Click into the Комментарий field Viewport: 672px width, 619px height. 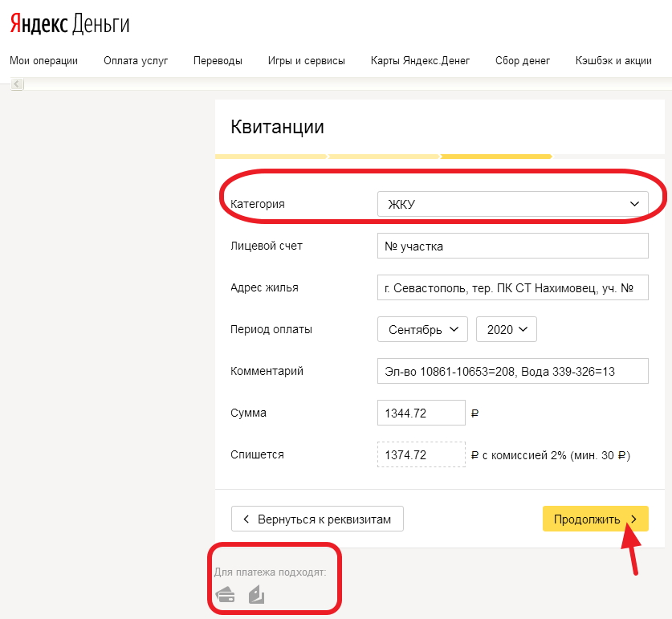tap(512, 371)
